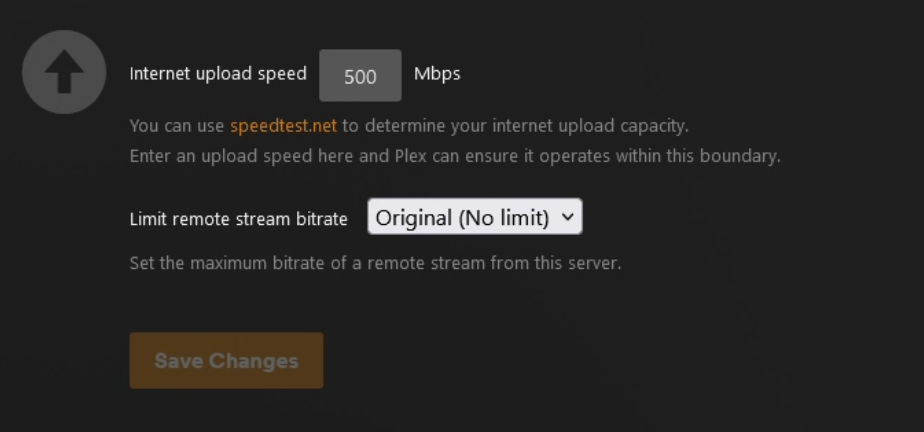Click the Mbps unit label
This screenshot has height=432, width=924.
pos(437,74)
